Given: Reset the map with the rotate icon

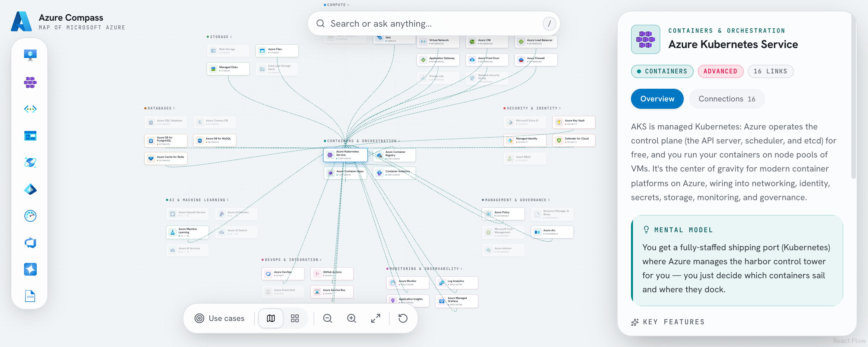Looking at the screenshot, I should [x=403, y=318].
